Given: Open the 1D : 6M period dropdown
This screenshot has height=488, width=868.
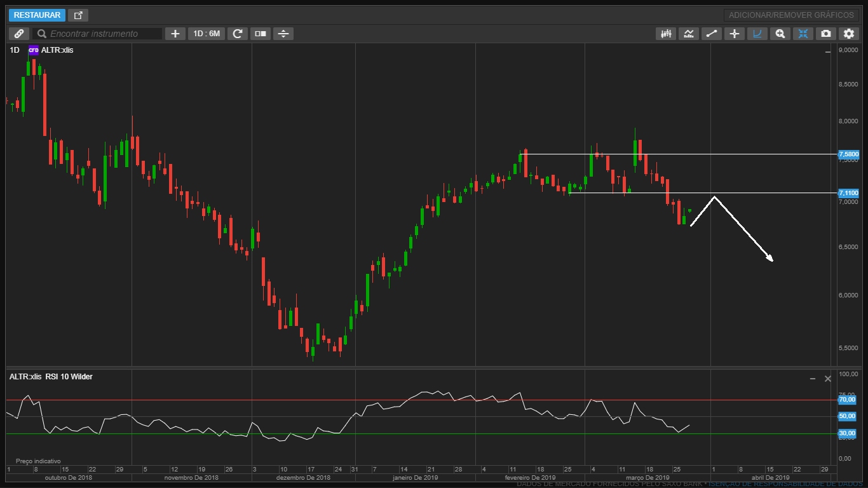Looking at the screenshot, I should 207,34.
